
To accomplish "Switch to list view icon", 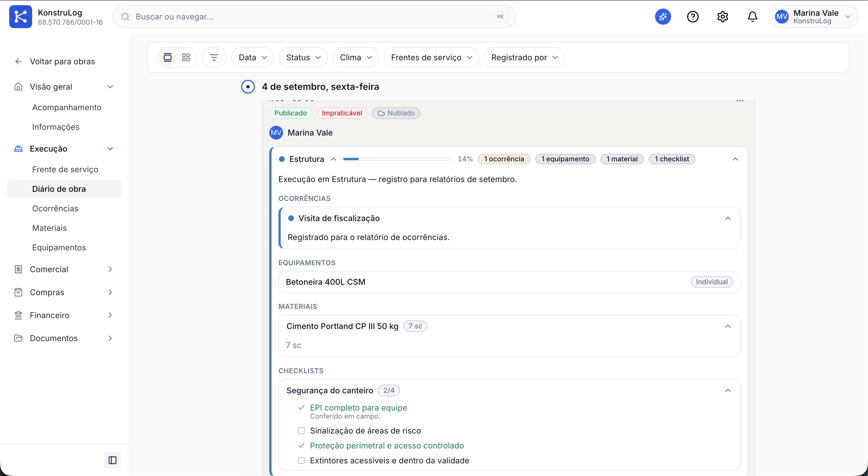I will (x=167, y=58).
